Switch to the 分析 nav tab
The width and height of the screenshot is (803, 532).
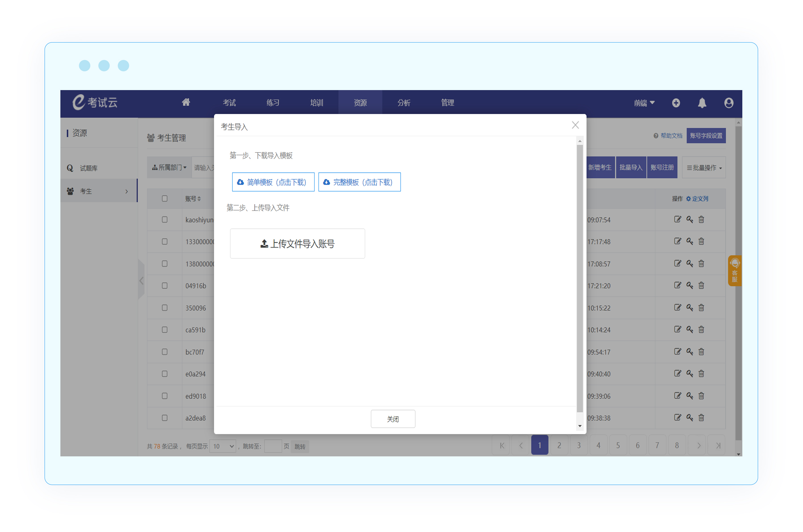pos(404,103)
